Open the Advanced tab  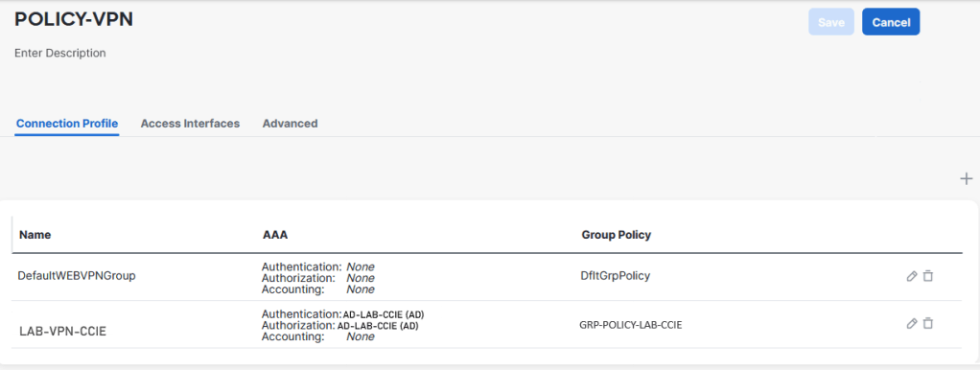click(290, 123)
